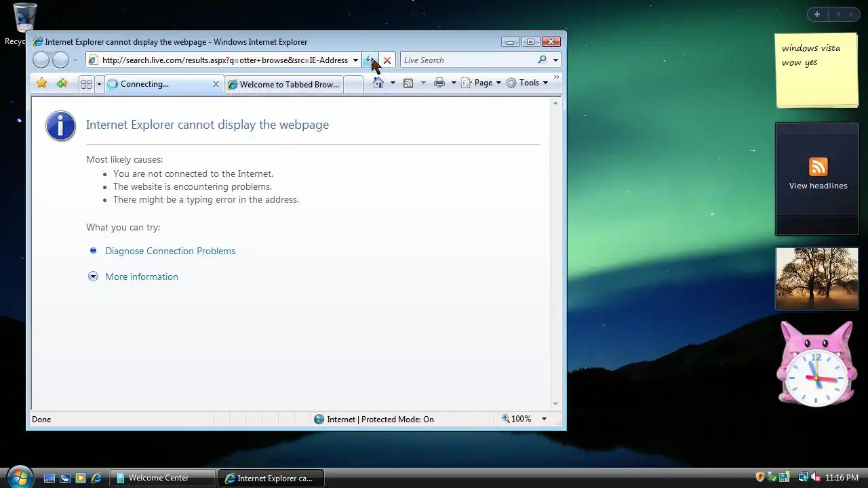
Task: Switch to Welcome Center taskbar button
Action: pyautogui.click(x=163, y=478)
